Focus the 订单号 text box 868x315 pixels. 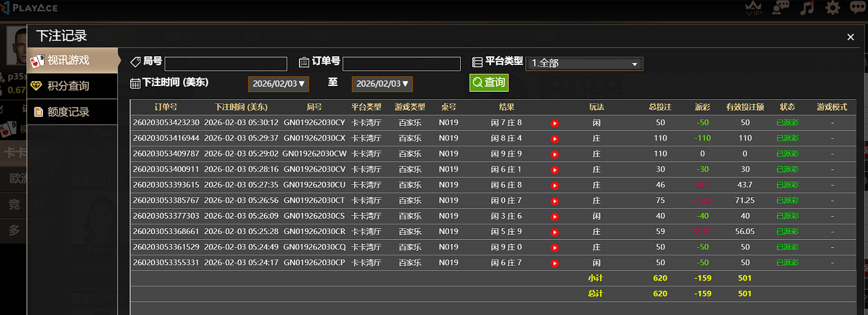[x=401, y=64]
